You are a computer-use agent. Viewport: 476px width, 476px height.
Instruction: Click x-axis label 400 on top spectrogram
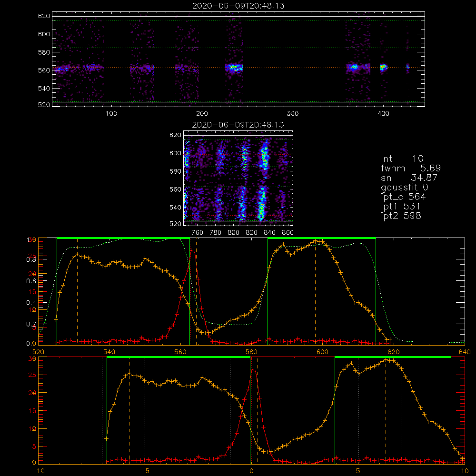383,114
